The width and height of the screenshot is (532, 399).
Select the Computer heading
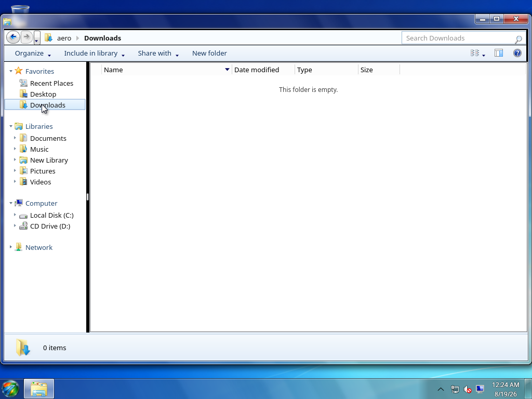42,203
